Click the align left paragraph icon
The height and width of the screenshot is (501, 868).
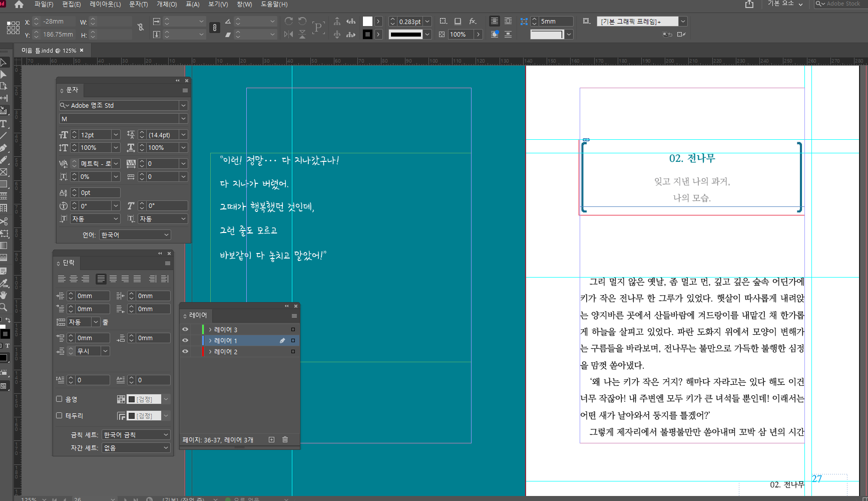62,279
